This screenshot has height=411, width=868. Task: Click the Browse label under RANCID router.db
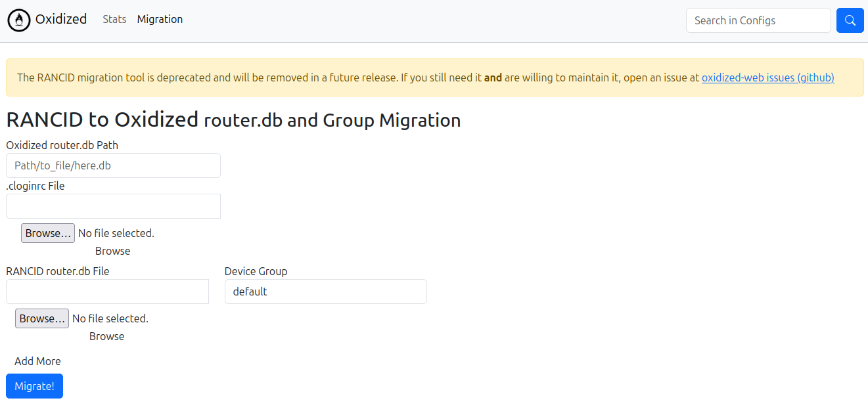point(107,336)
